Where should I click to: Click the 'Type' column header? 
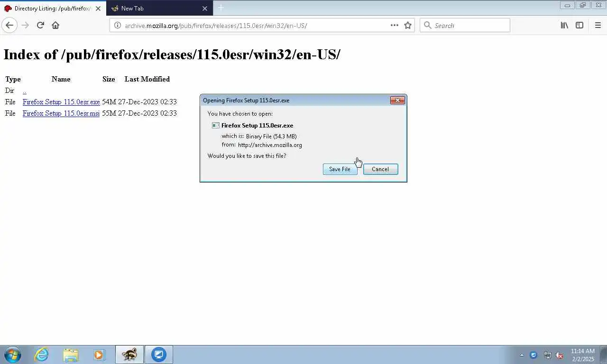13,79
